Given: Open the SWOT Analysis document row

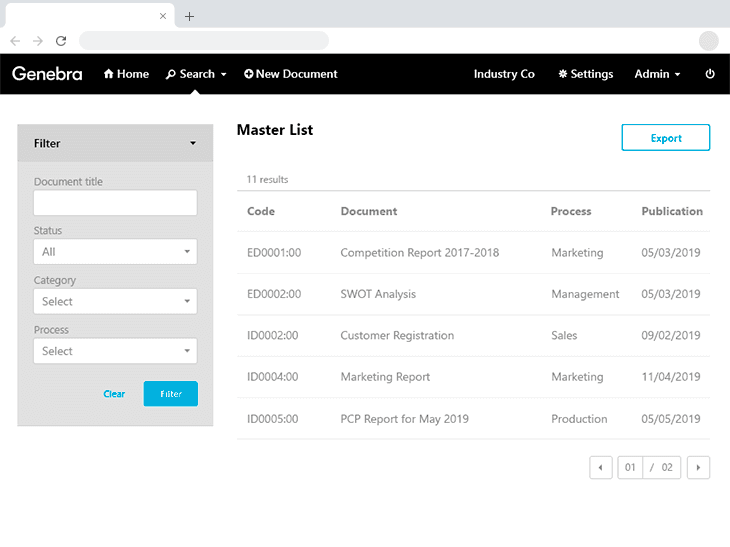Looking at the screenshot, I should 378,294.
